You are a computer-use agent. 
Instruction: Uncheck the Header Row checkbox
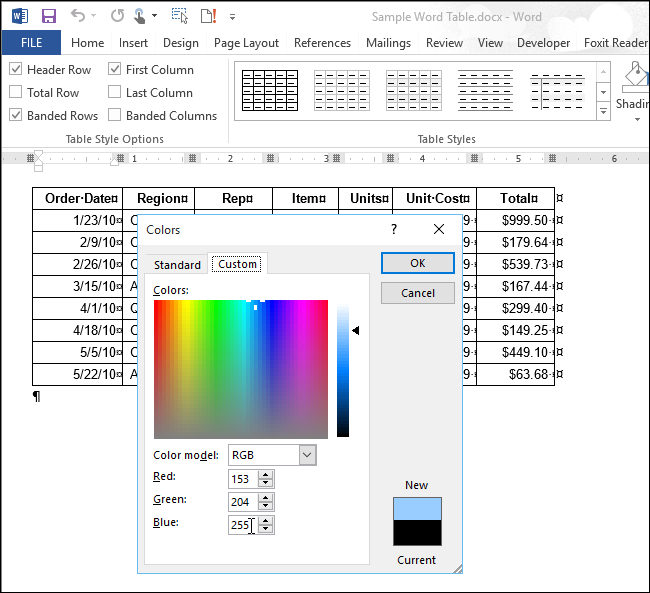click(15, 70)
